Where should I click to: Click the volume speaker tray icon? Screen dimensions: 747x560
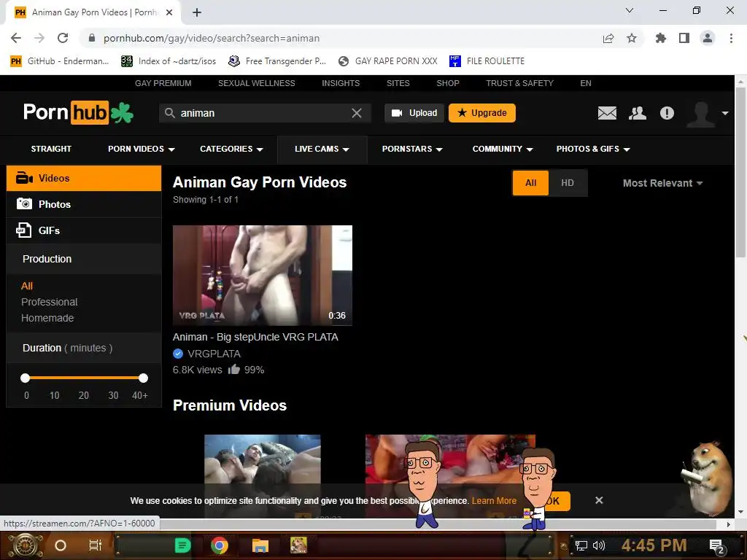tap(599, 545)
